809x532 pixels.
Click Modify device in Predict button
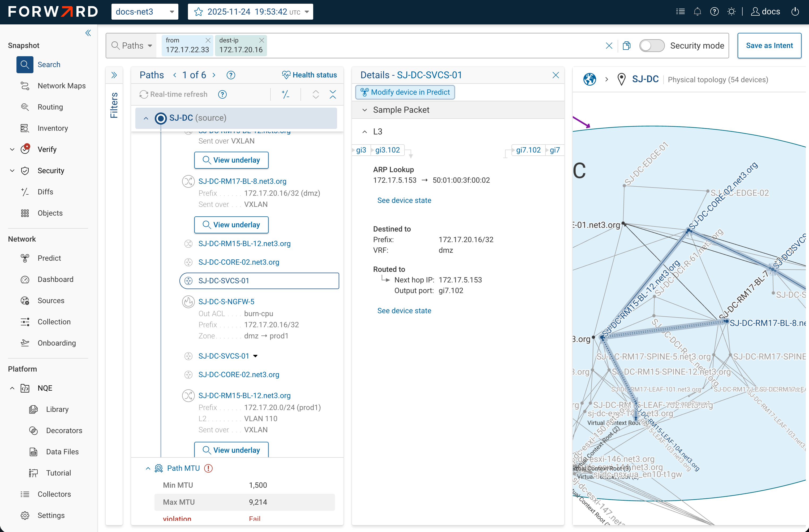pos(405,92)
